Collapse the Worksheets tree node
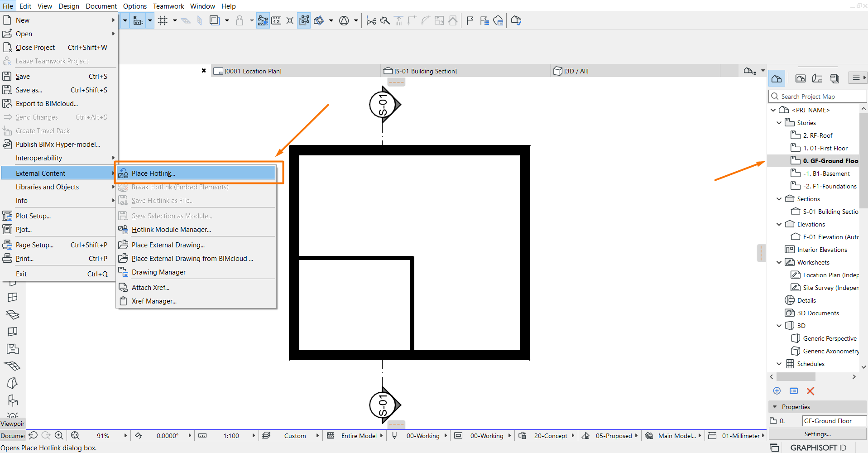The image size is (868, 453). coord(779,262)
